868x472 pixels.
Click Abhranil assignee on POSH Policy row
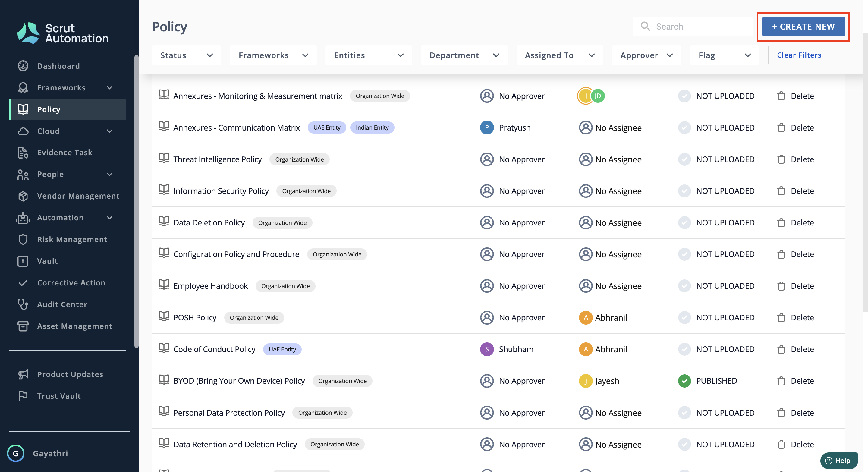click(x=603, y=317)
